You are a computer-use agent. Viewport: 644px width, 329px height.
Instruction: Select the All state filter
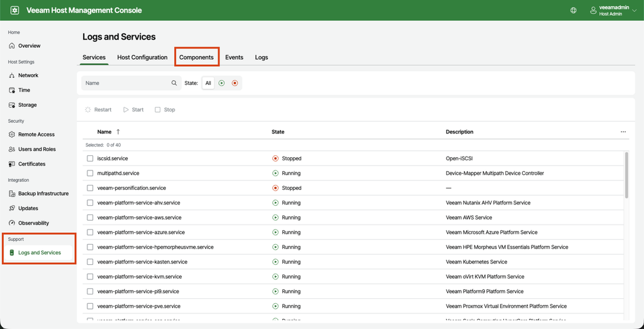pyautogui.click(x=208, y=83)
